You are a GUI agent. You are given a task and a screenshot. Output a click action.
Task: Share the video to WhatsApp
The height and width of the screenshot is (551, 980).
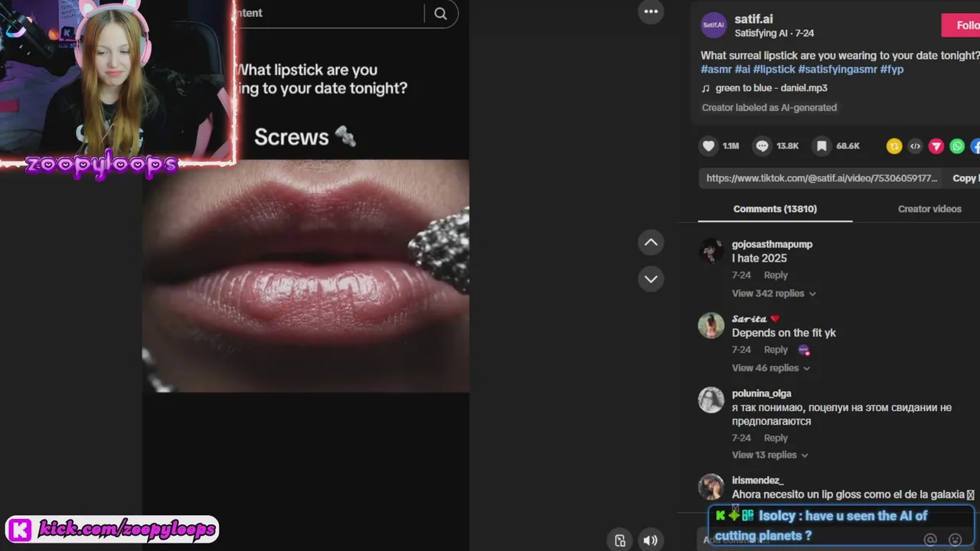click(x=957, y=146)
